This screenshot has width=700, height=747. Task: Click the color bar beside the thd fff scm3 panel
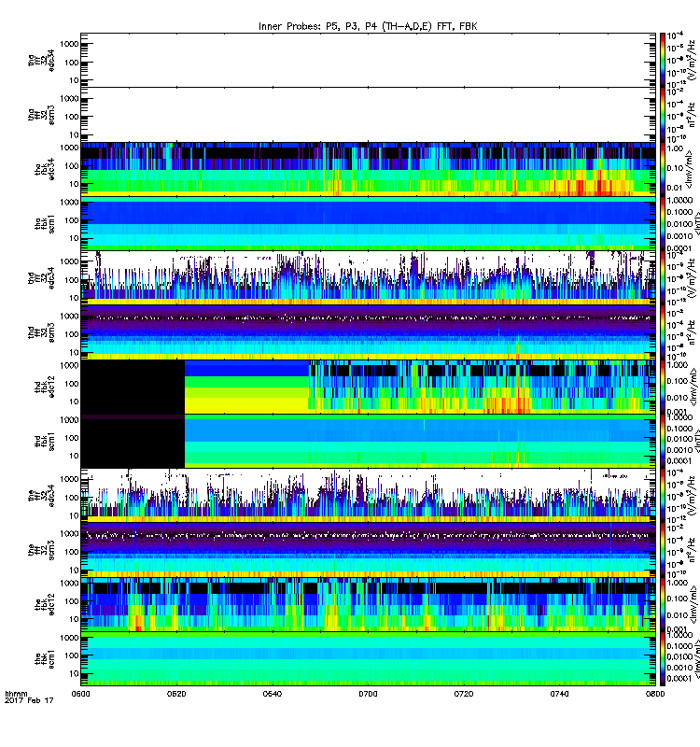(x=663, y=332)
